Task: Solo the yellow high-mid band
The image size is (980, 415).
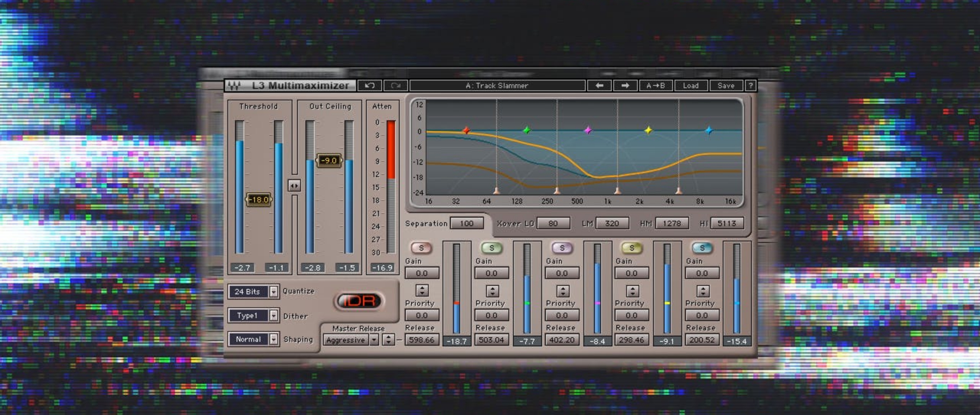Action: coord(632,248)
